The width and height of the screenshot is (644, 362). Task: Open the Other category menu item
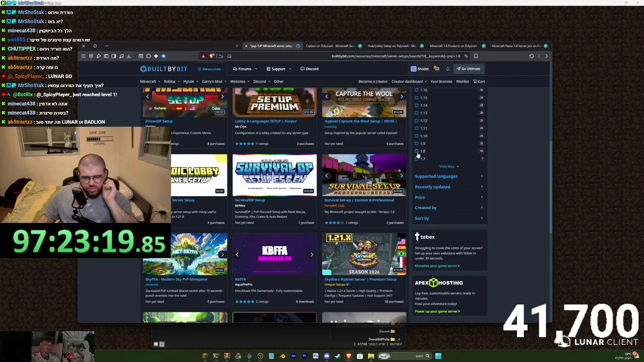point(278,81)
